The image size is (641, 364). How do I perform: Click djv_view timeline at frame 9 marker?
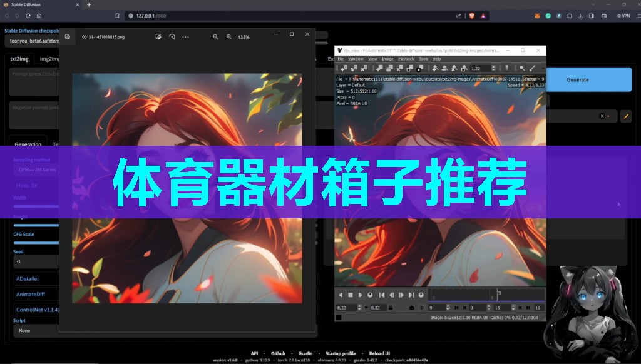pyautogui.click(x=497, y=295)
